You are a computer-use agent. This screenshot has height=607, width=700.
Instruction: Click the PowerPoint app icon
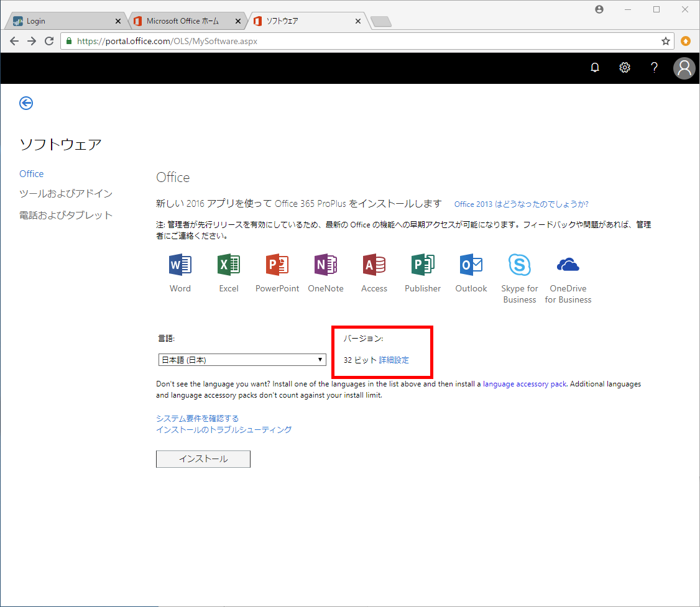(277, 265)
